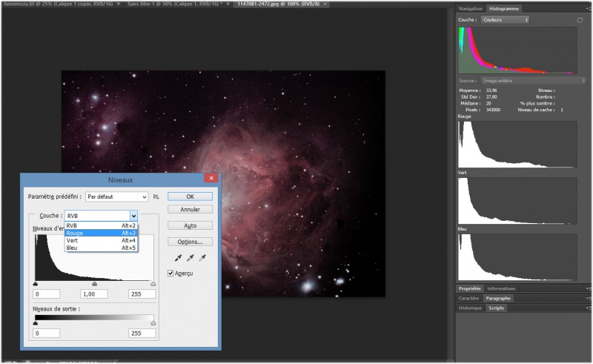The height and width of the screenshot is (364, 593).
Task: Click the color histogram graph in panel
Action: point(517,50)
